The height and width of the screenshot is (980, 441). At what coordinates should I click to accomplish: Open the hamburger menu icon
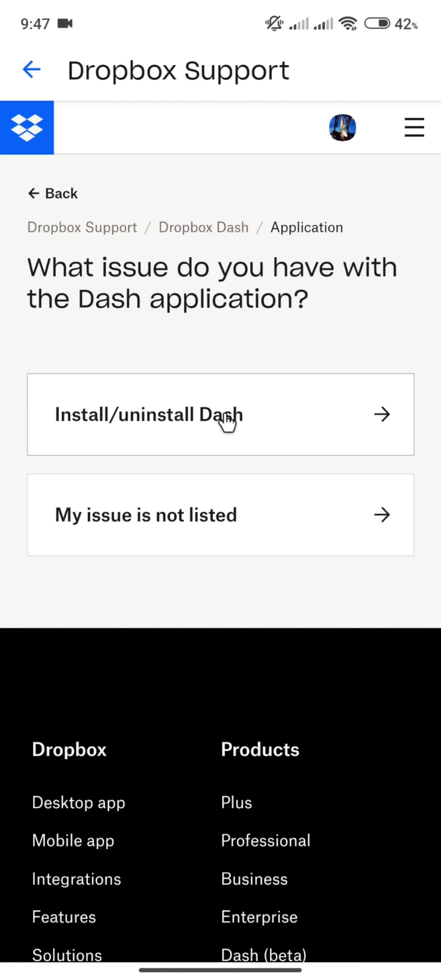click(x=414, y=128)
